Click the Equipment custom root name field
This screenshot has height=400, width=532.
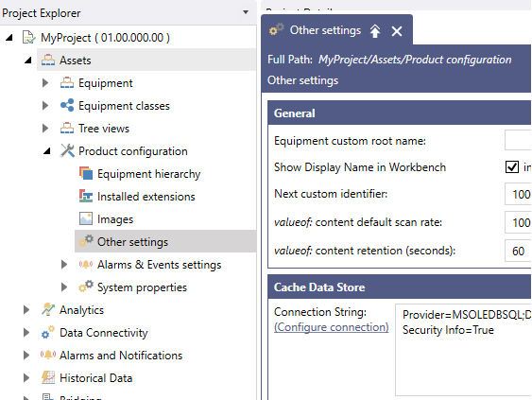[518, 140]
